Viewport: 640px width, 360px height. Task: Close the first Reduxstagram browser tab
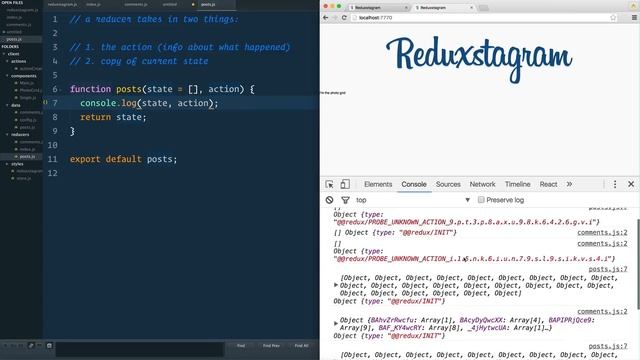[406, 8]
